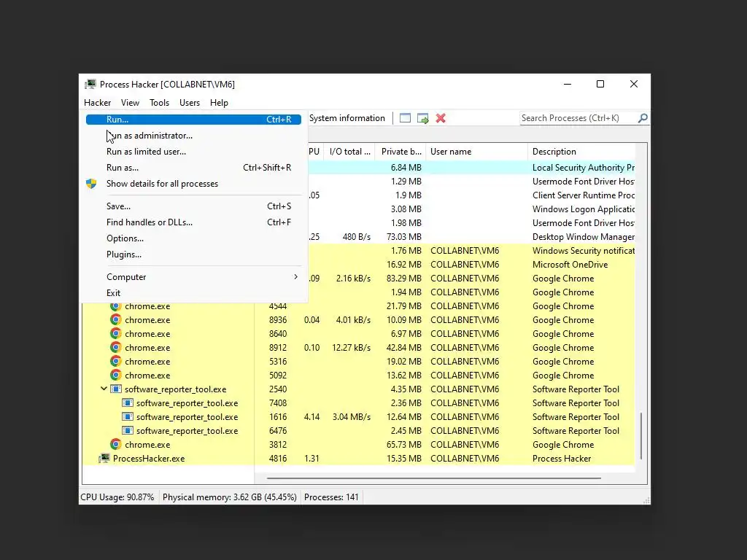Open the Hacker menu
This screenshot has width=747, height=560.
(97, 103)
